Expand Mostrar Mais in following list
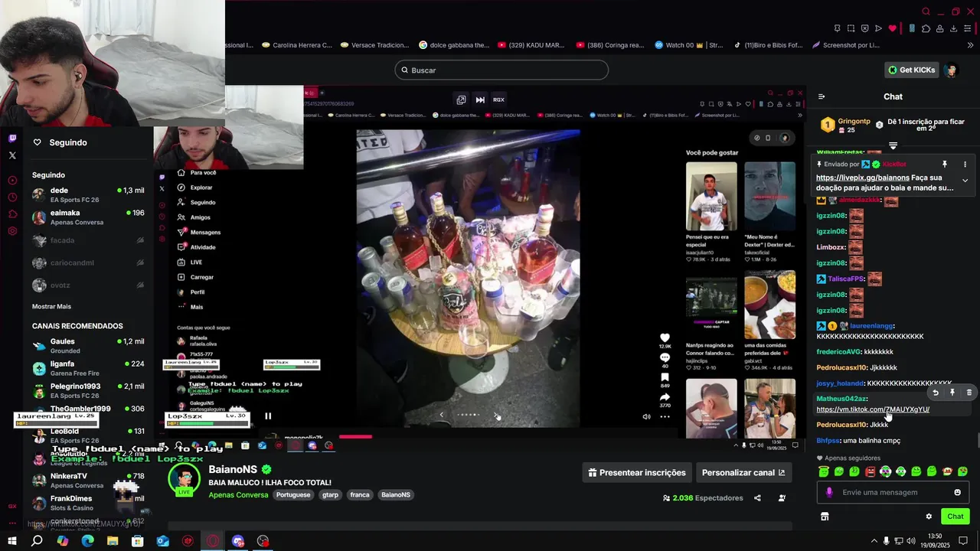 click(51, 306)
